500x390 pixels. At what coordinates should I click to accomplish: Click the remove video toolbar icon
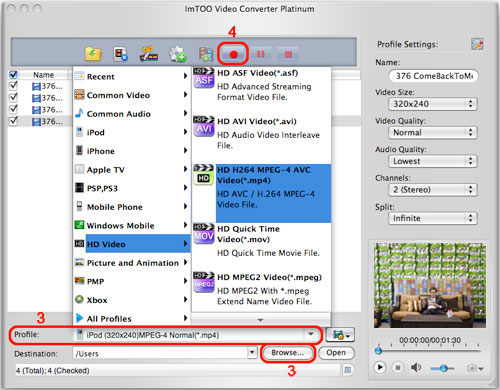click(x=120, y=54)
